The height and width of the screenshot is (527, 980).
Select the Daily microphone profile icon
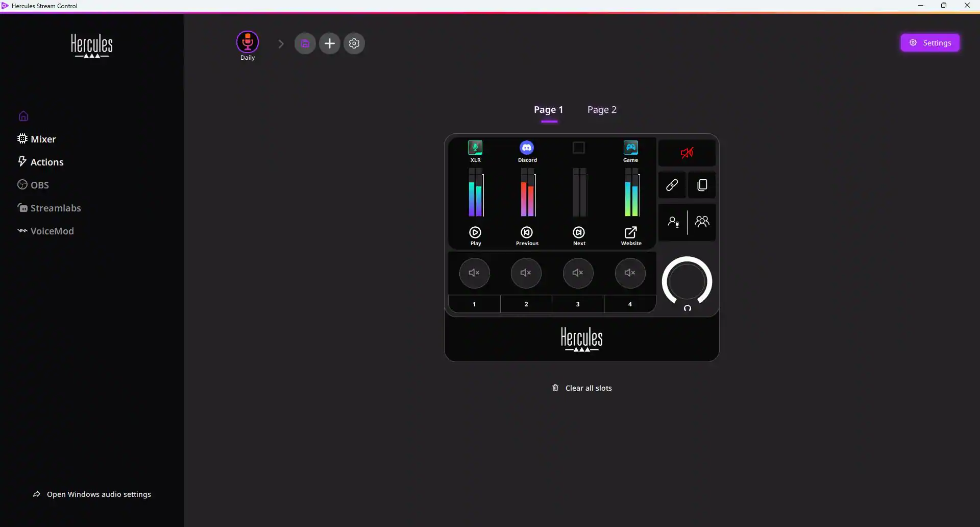(x=248, y=42)
